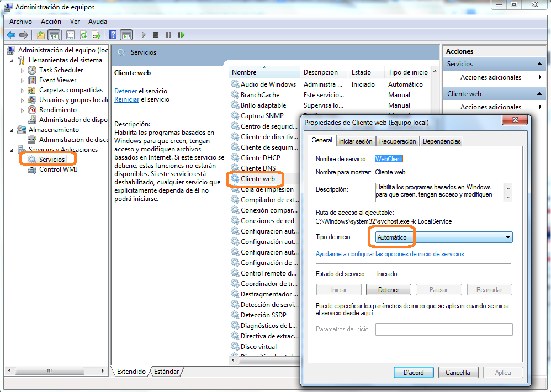Expand Acciones adicionales under Cliente web
The width and height of the screenshot is (551, 392).
[540, 107]
